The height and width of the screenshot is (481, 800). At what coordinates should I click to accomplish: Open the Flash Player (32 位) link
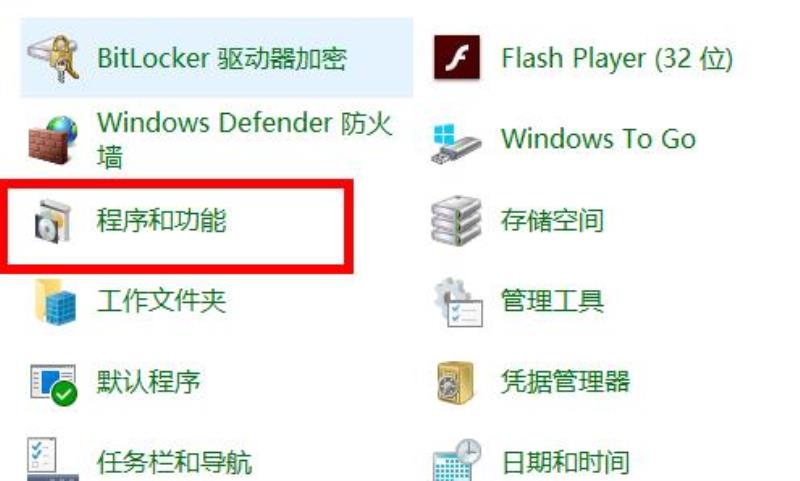point(617,58)
